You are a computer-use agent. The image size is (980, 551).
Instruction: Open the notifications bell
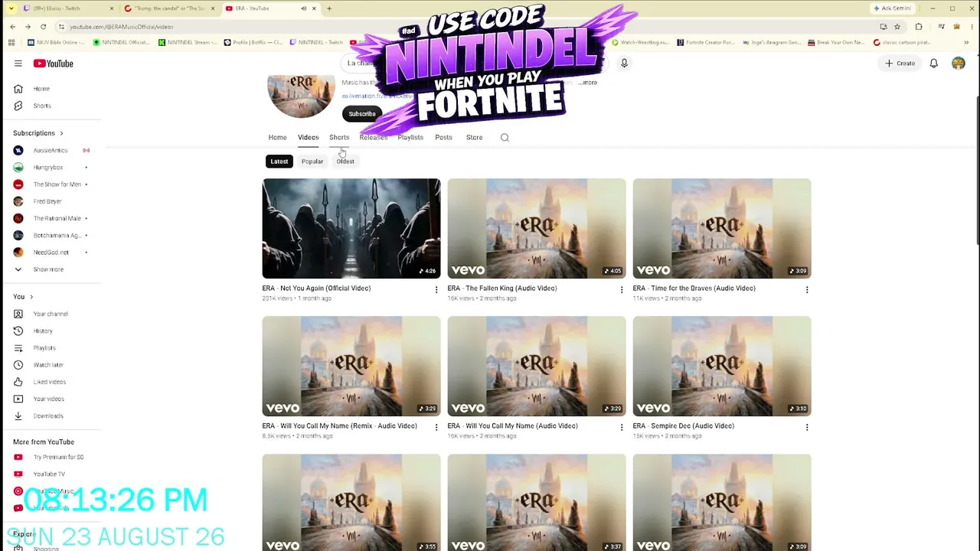pyautogui.click(x=933, y=64)
